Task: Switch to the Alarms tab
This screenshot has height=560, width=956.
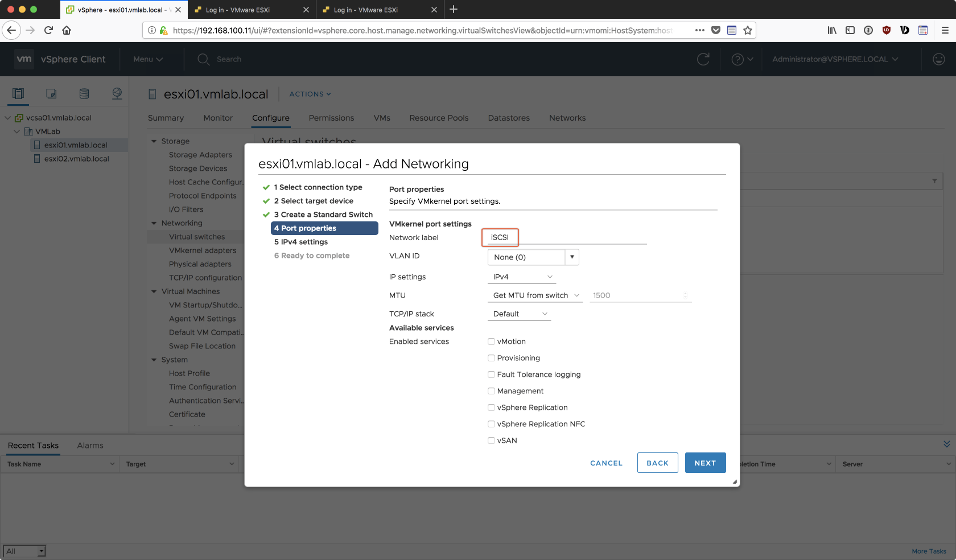Action: pyautogui.click(x=90, y=446)
